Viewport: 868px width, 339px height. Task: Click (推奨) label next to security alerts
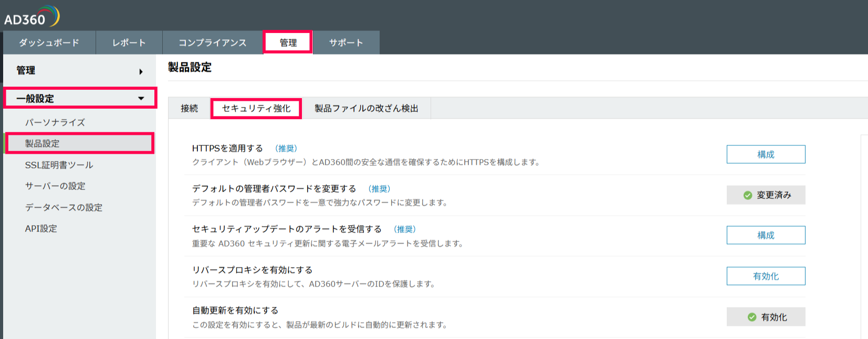(405, 229)
